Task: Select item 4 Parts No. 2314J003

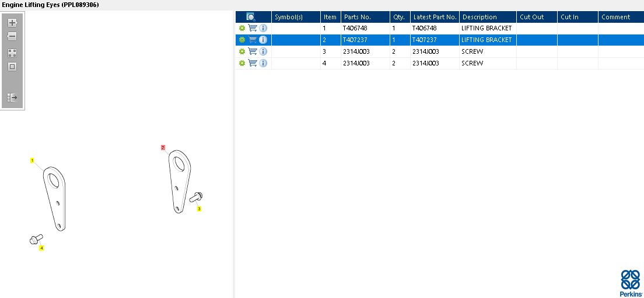Action: pos(356,63)
